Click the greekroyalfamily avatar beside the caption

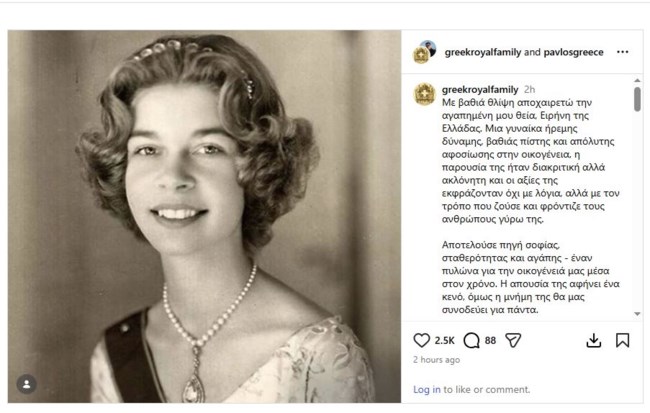(424, 95)
